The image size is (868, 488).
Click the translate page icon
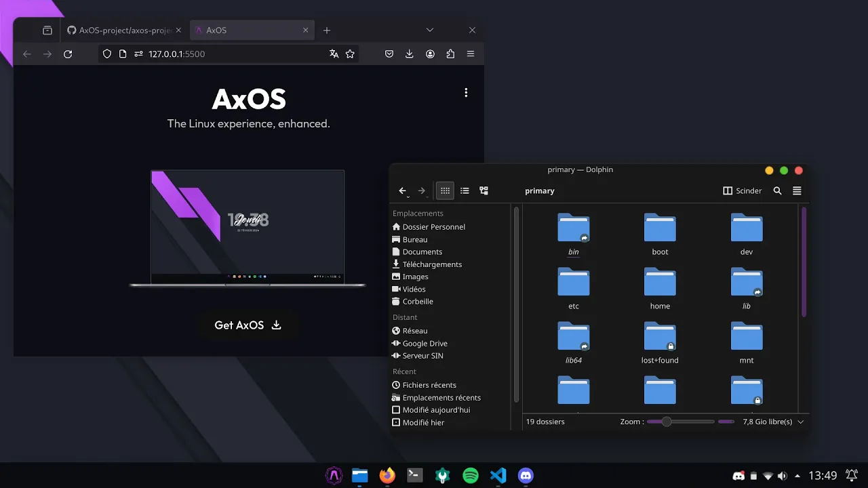(334, 54)
